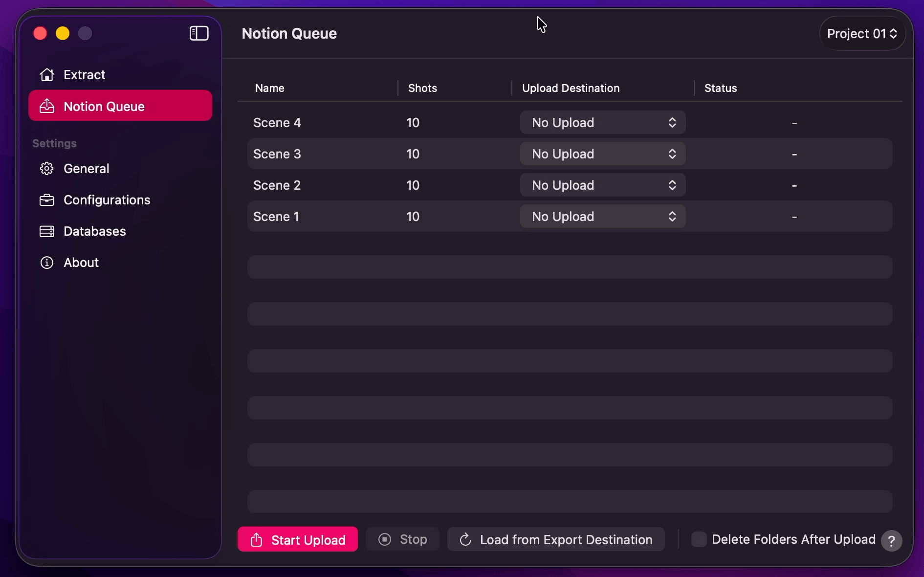The height and width of the screenshot is (577, 924).
Task: Click the shots value 10 for Scene 1
Action: tap(413, 217)
